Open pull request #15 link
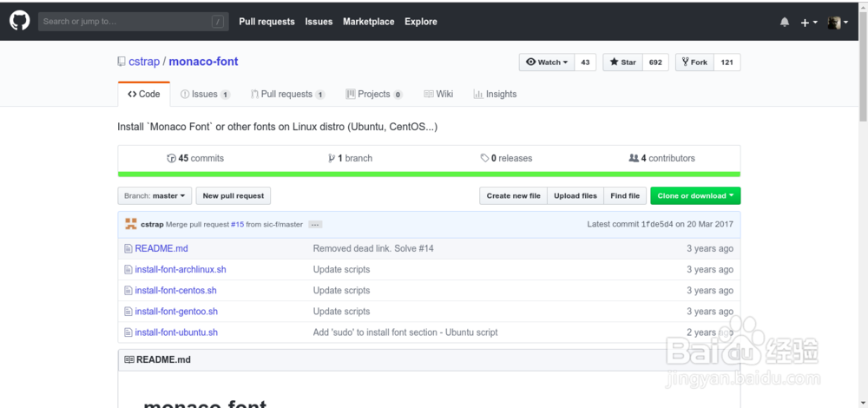The height and width of the screenshot is (408, 868). [x=238, y=225]
